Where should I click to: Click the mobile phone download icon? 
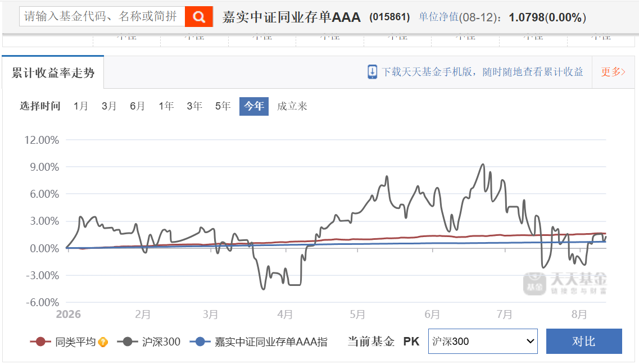[372, 72]
